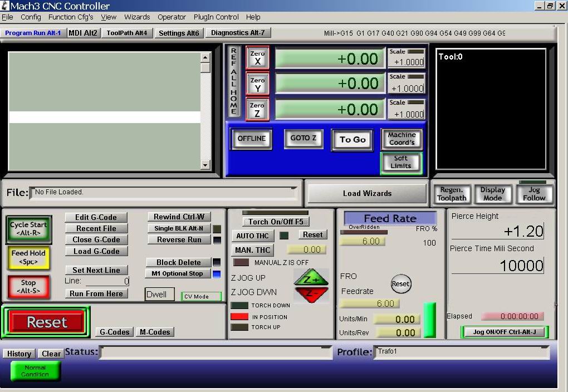Open the Function Cfg's menu
This screenshot has width=568, height=392.
(x=71, y=17)
